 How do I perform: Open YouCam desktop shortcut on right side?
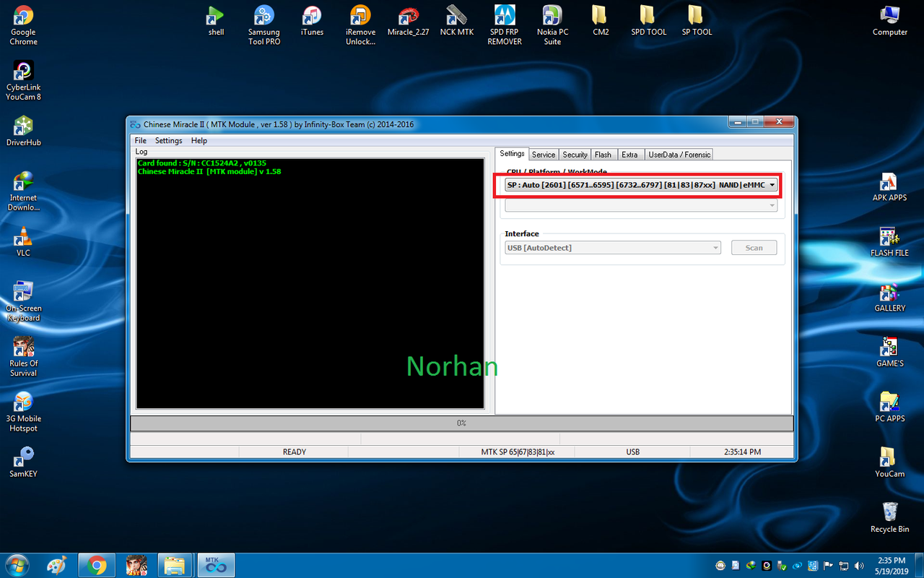click(x=889, y=462)
